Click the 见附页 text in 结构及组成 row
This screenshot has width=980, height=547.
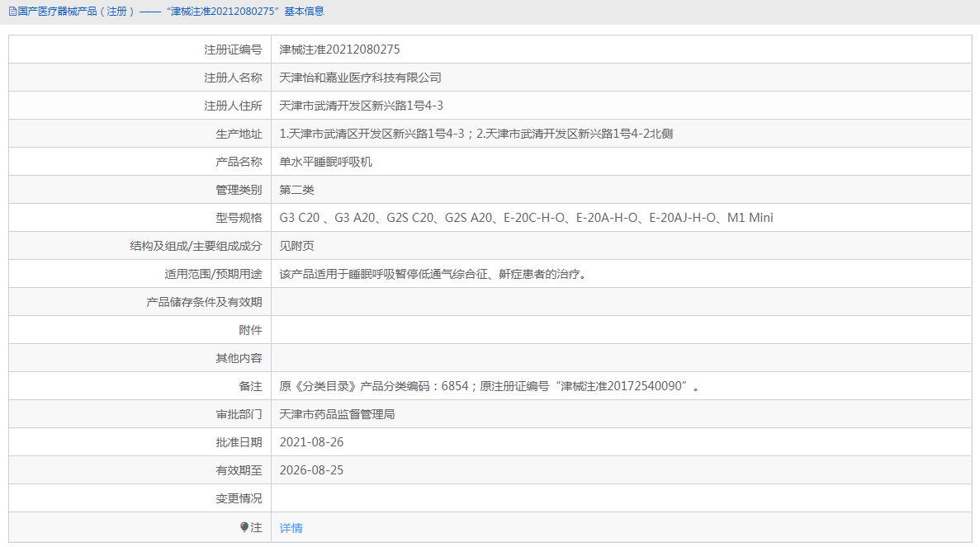coord(297,245)
